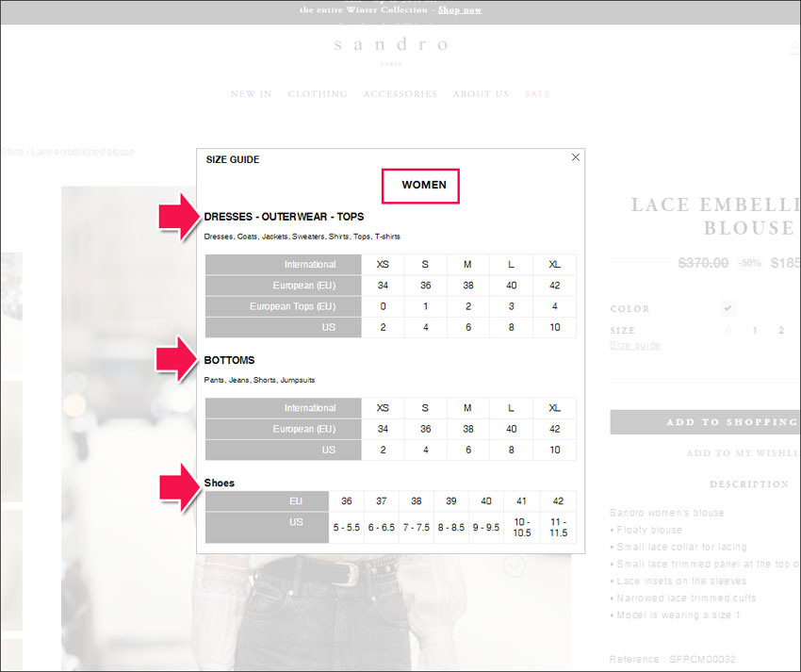
Task: Click shoe size US 10 - 10.5
Action: 521,528
